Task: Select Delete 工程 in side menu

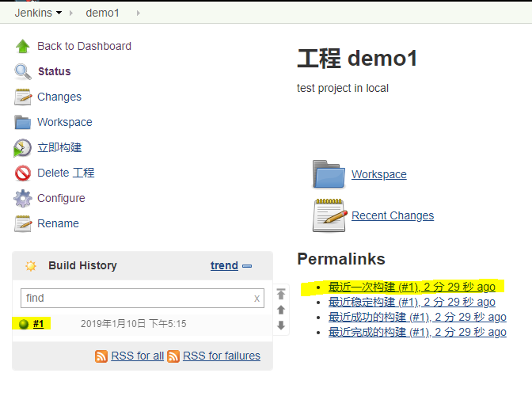Action: pyautogui.click(x=66, y=173)
